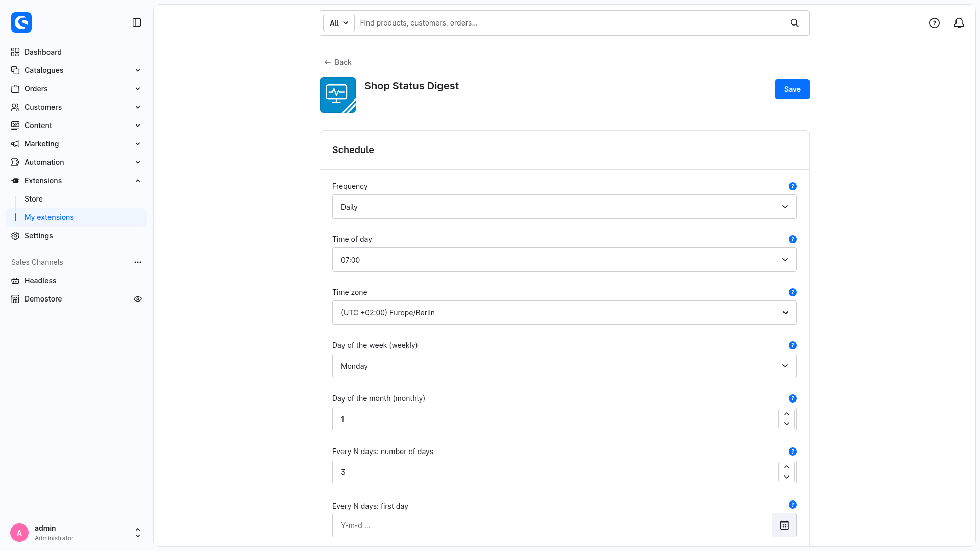Toggle Demostore storefront eye icon
This screenshot has height=551, width=980.
pyautogui.click(x=138, y=299)
